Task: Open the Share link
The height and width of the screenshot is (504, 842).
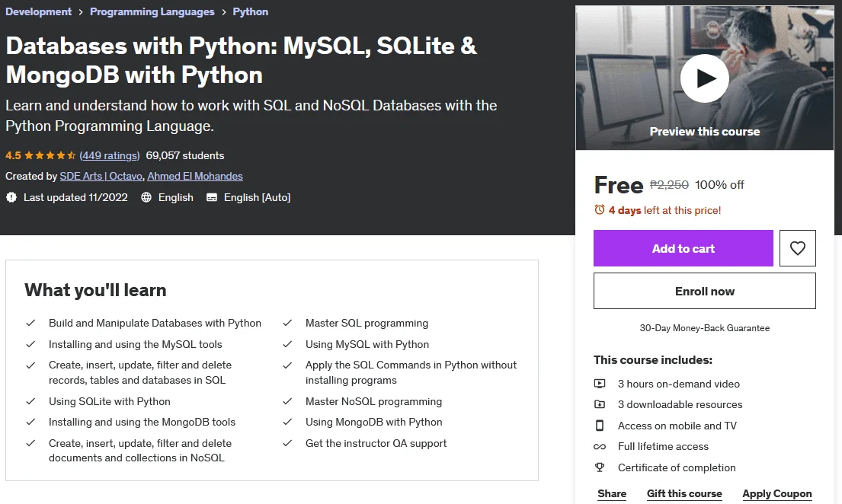Action: click(612, 494)
